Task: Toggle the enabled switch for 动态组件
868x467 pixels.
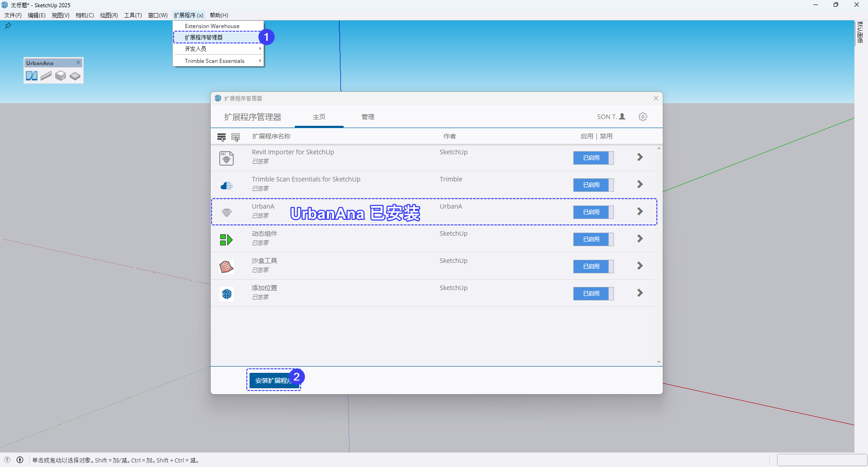Action: 594,239
